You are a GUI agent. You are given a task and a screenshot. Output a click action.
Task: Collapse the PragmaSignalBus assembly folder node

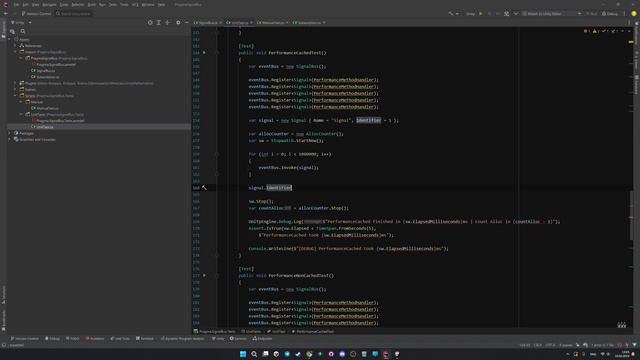click(21, 58)
